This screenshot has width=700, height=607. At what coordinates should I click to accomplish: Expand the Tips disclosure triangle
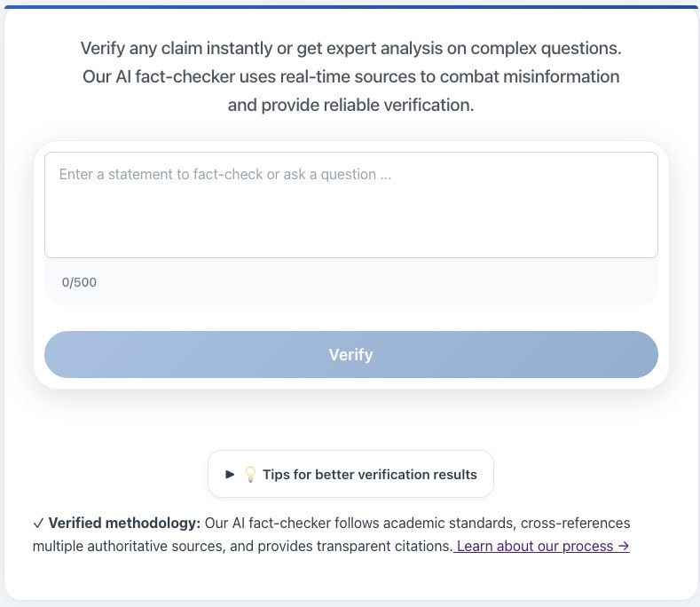pyautogui.click(x=230, y=475)
